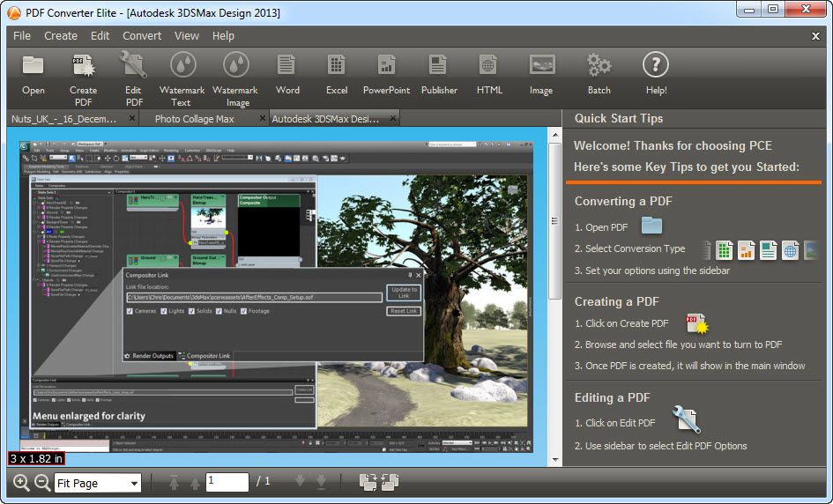Click the Watermark Image icon
Image resolution: width=833 pixels, height=504 pixels.
[x=236, y=65]
